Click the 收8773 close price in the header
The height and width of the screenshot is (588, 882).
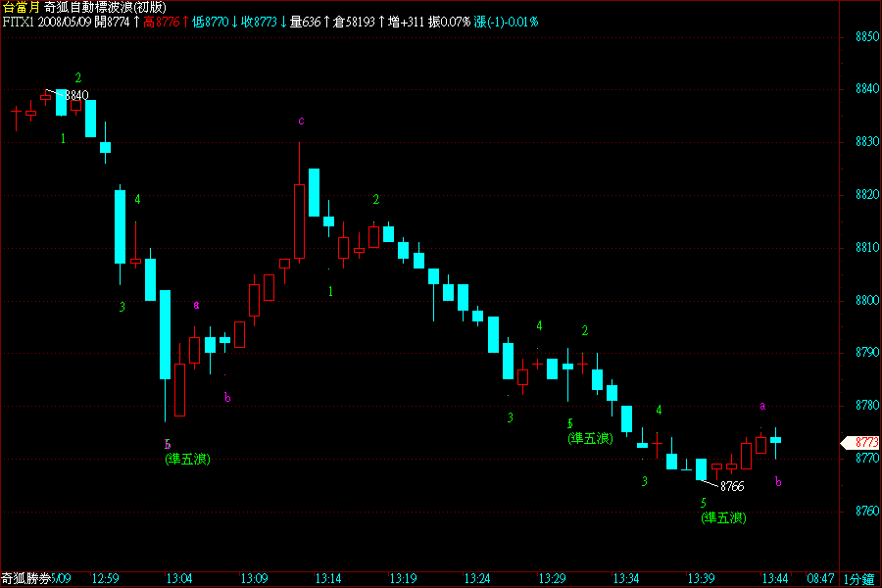[x=260, y=22]
